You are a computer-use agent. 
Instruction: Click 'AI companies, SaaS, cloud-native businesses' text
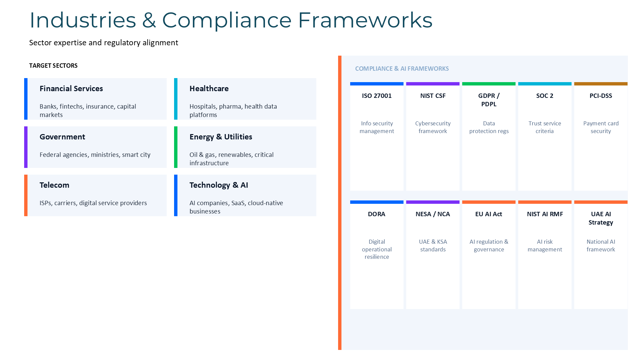236,207
